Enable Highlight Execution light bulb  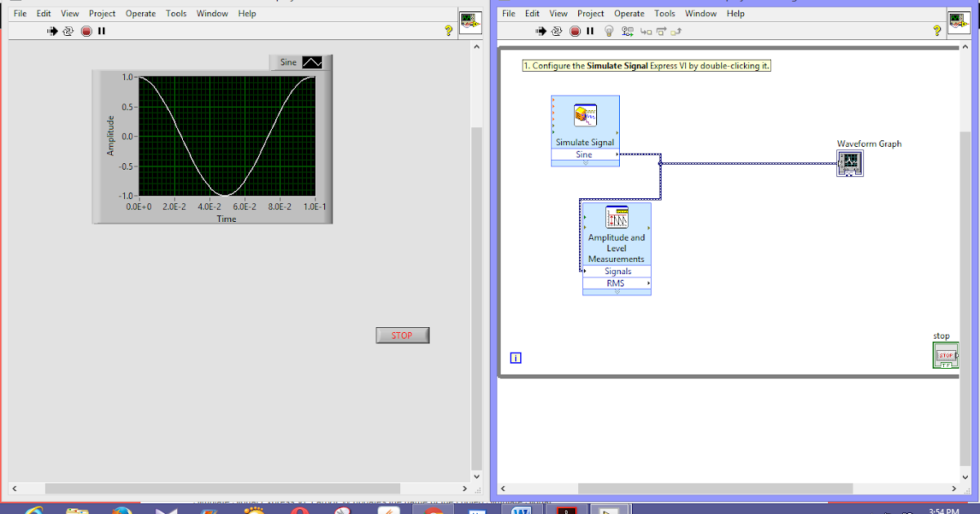[x=609, y=31]
